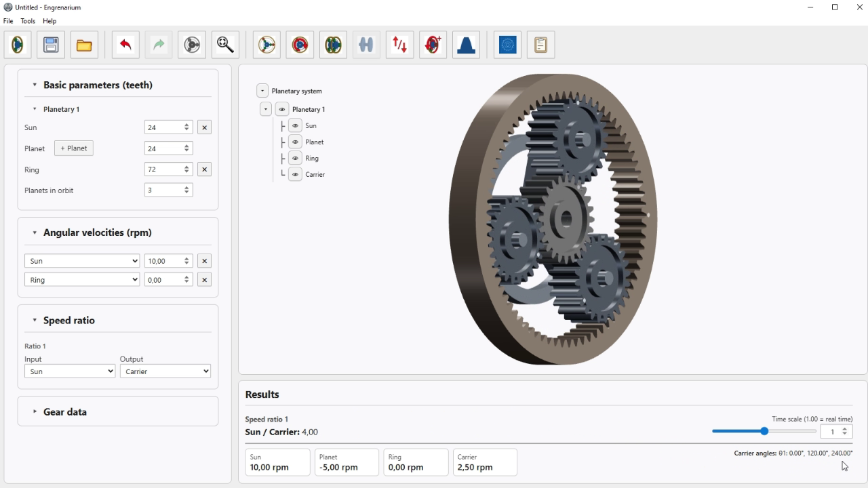Viewport: 868px width, 488px height.
Task: Select the Carrier item in the tree
Action: (315, 174)
